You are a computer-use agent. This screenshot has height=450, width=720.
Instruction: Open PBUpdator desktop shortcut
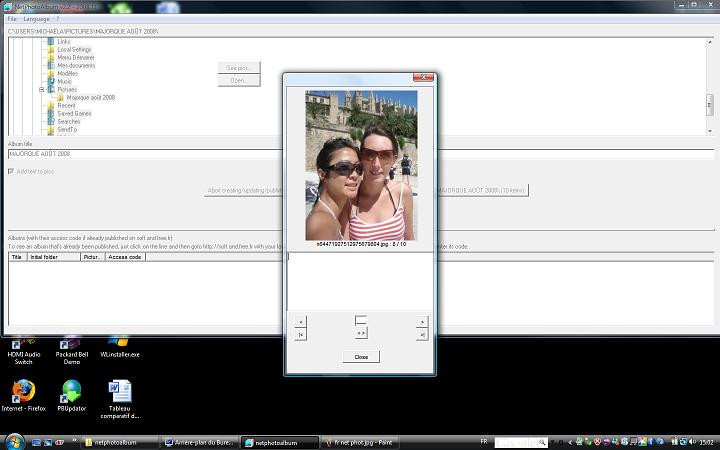click(x=72, y=396)
